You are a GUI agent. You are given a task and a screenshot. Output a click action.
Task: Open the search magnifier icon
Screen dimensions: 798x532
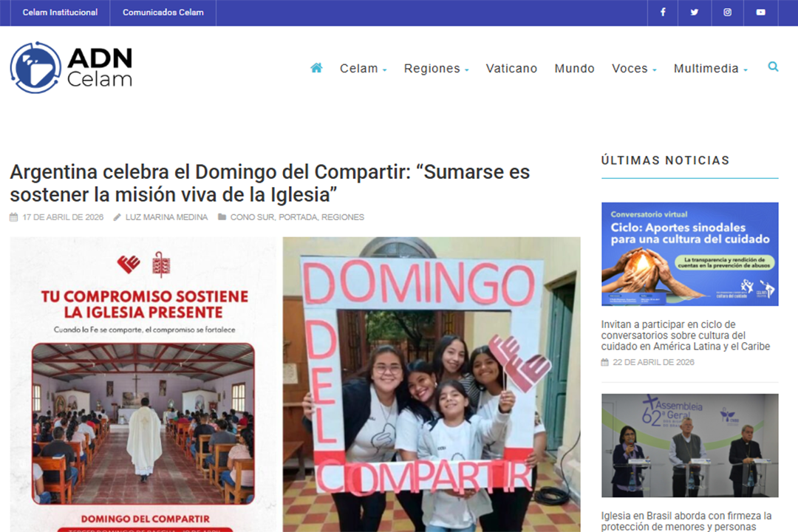click(x=773, y=66)
